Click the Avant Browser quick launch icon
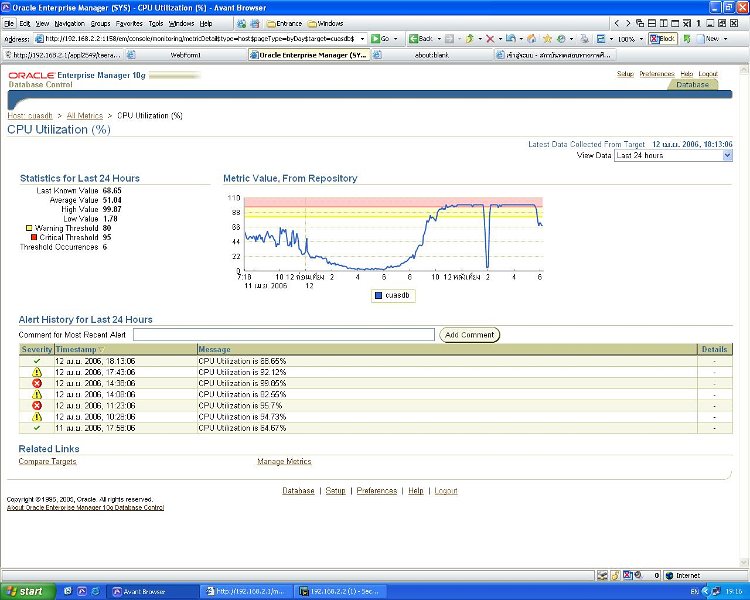750x600 pixels. 82,591
